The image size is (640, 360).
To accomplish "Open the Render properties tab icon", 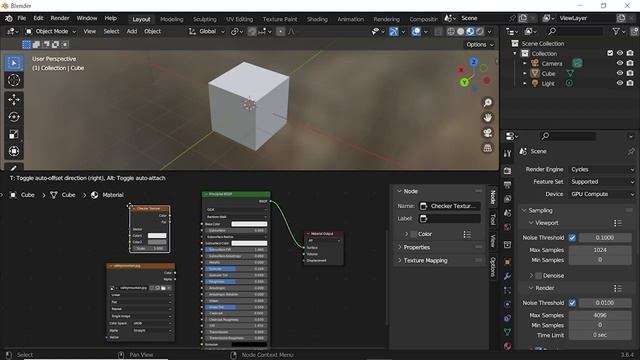I will tap(507, 171).
